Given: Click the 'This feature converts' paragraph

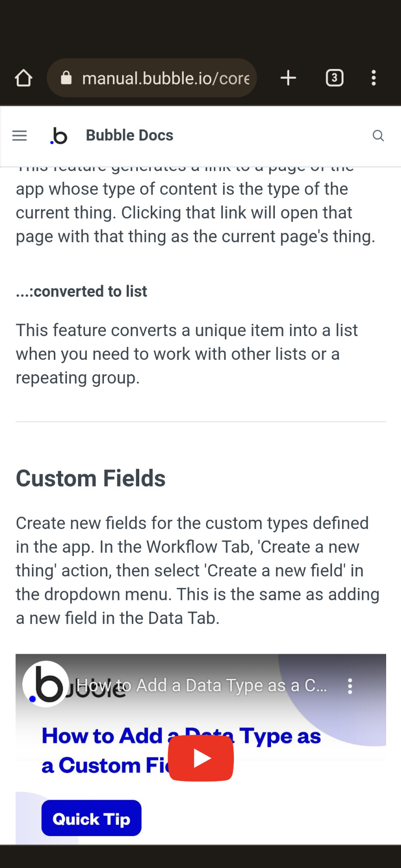Looking at the screenshot, I should tap(187, 354).
